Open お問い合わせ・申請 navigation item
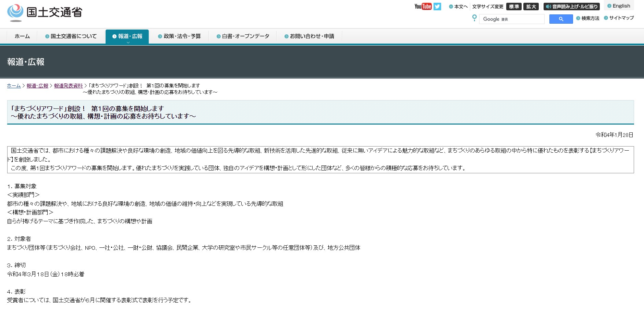The width and height of the screenshot is (644, 315). pos(309,36)
